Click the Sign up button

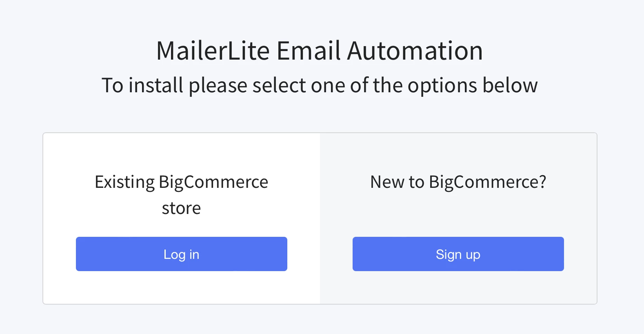[458, 254]
